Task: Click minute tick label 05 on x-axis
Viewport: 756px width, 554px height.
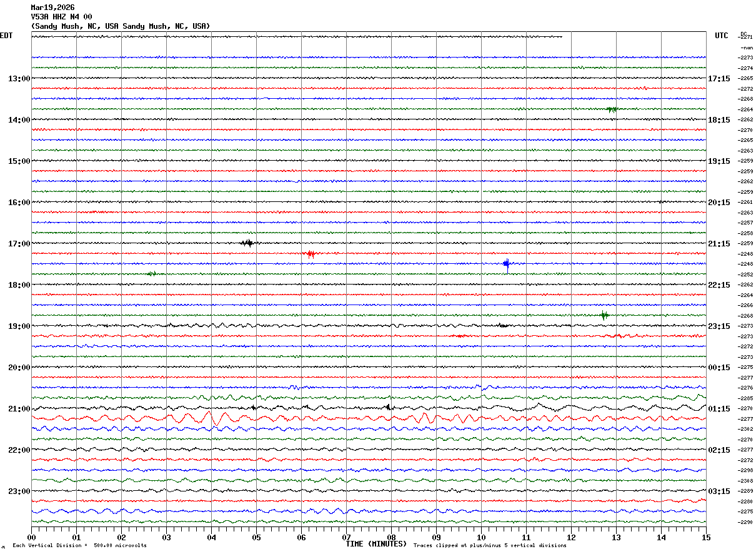Action: point(256,537)
